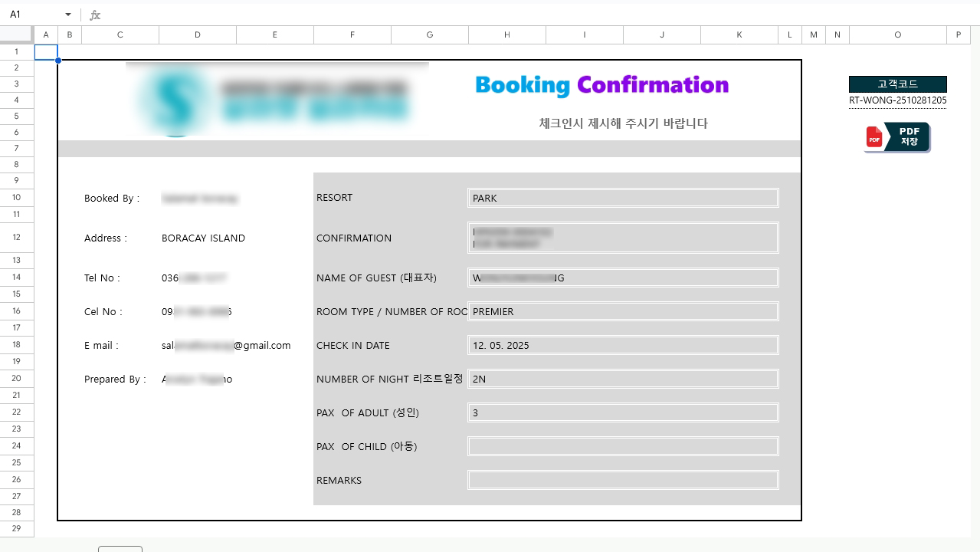Click the 고객코드 header cell
This screenshot has height=552, width=980.
click(897, 84)
